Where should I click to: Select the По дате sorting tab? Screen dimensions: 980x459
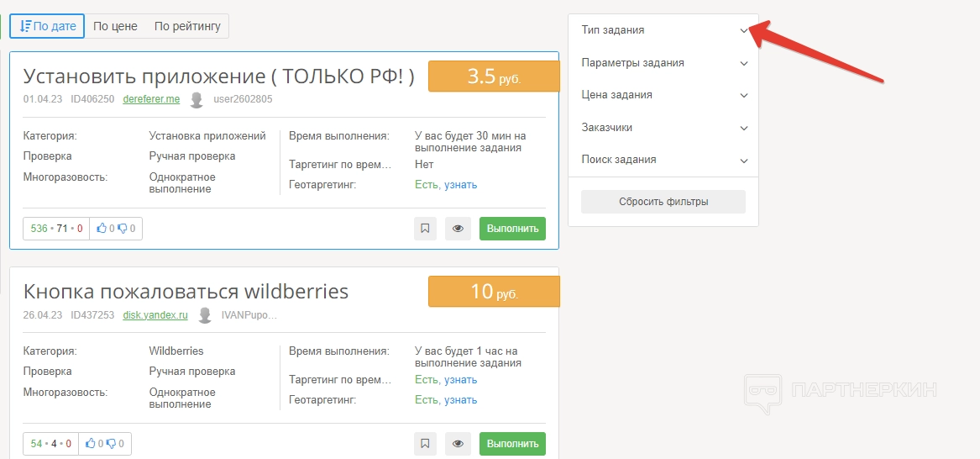pyautogui.click(x=48, y=26)
